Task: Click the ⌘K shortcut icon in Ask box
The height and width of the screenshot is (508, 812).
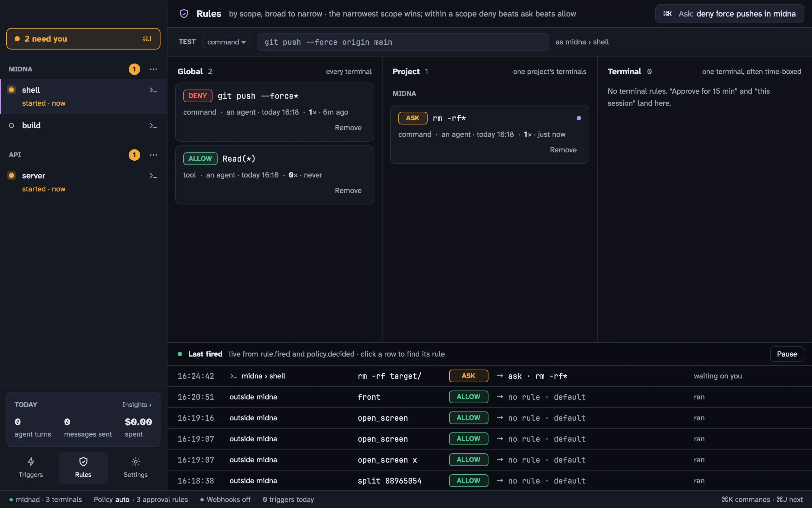Action: click(667, 14)
